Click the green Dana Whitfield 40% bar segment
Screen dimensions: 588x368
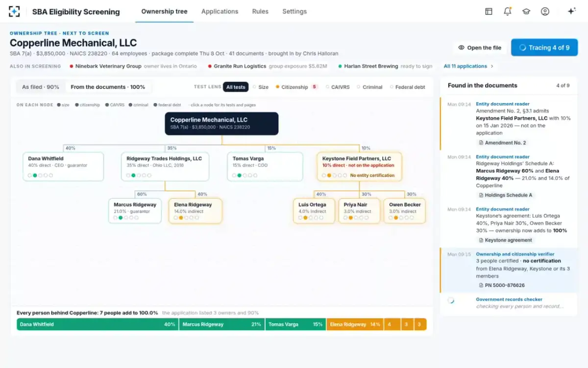pyautogui.click(x=98, y=324)
